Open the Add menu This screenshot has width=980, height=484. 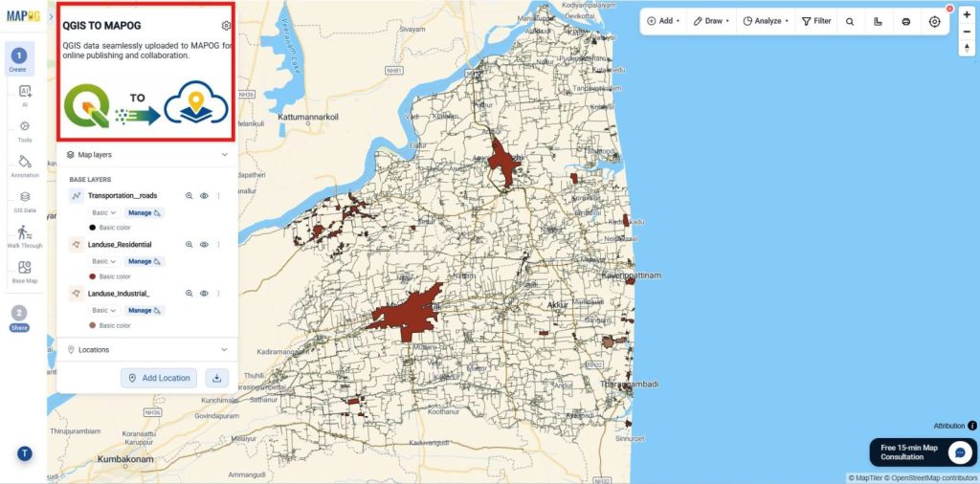pyautogui.click(x=663, y=21)
